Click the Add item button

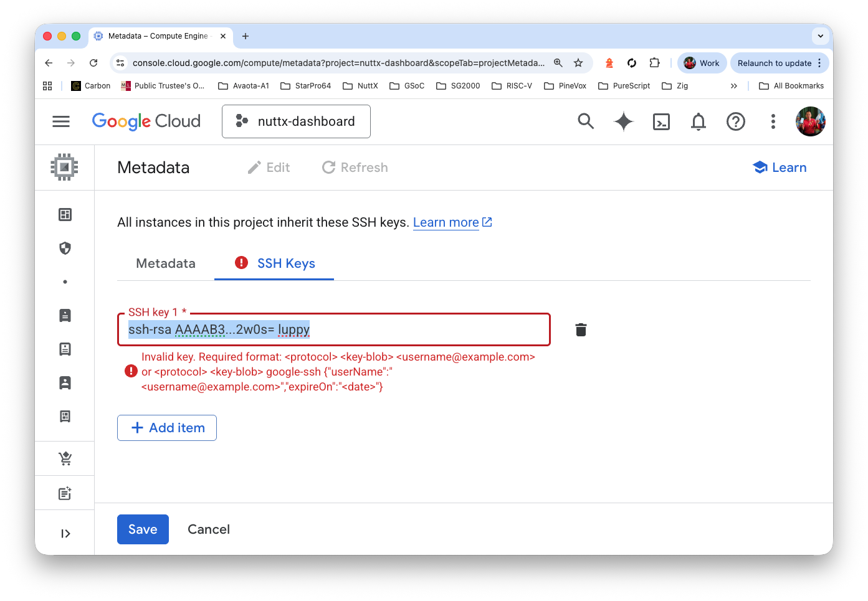[167, 428]
